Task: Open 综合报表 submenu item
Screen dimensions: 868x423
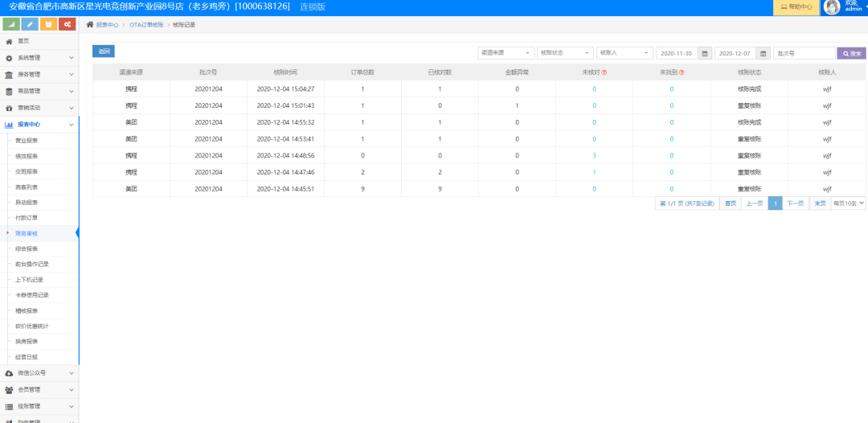Action: tap(27, 248)
